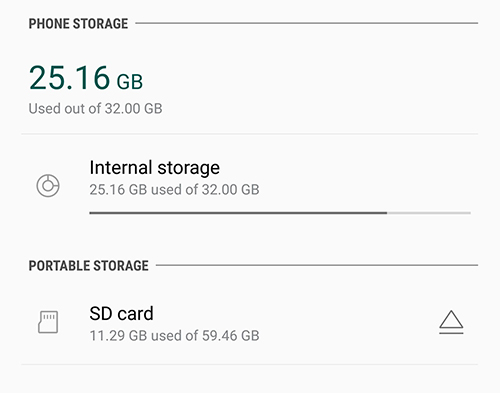This screenshot has width=500, height=393.
Task: Select the PHONE STORAGE section header
Action: pyautogui.click(x=78, y=24)
